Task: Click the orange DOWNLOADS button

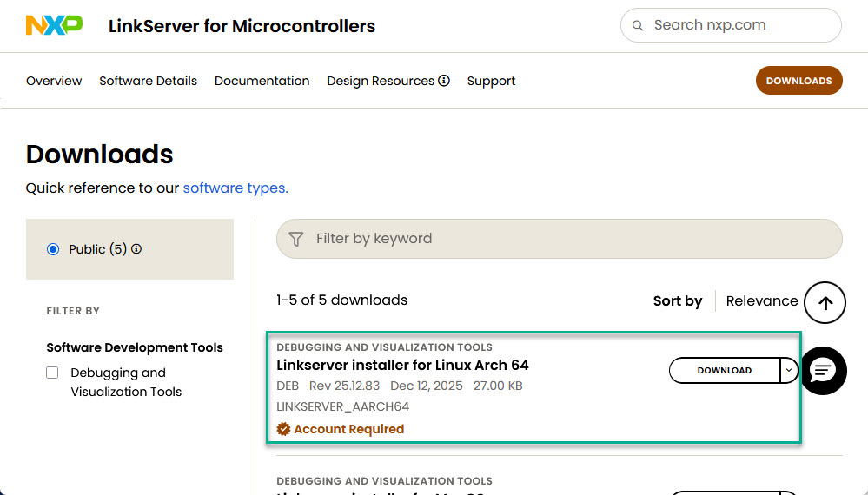Action: click(798, 81)
